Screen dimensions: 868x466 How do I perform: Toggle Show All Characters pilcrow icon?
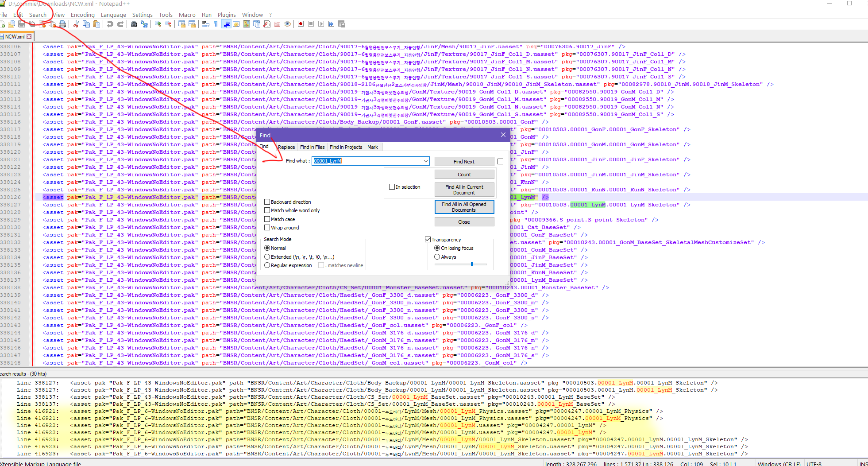(x=216, y=24)
